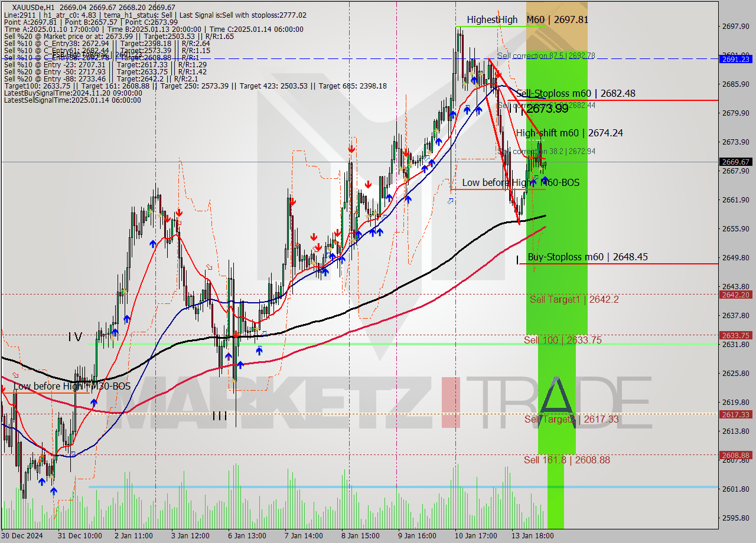Click the red 2633.75 price tag on the axis

tap(735, 335)
